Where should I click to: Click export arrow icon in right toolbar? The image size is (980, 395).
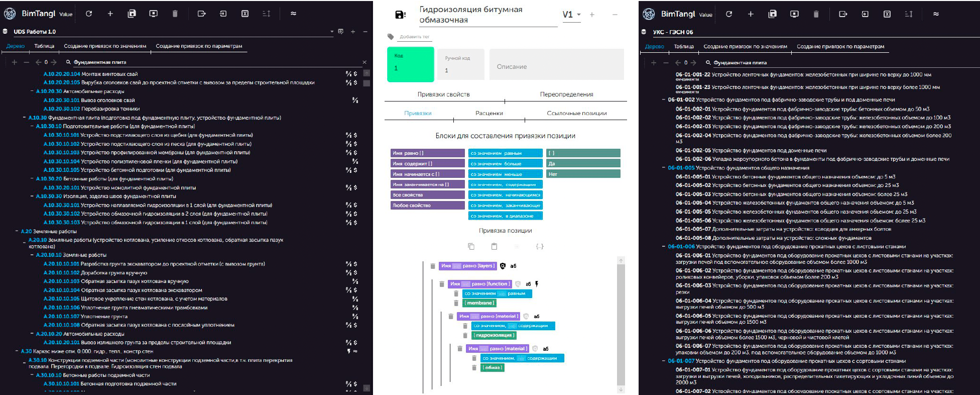pyautogui.click(x=843, y=14)
